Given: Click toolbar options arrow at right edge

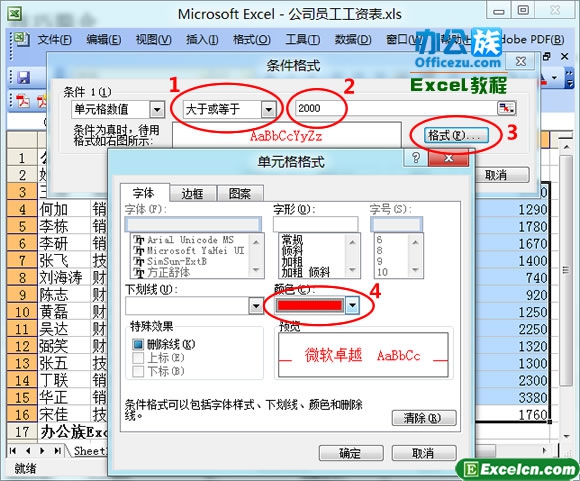Looking at the screenshot, I should click(569, 78).
